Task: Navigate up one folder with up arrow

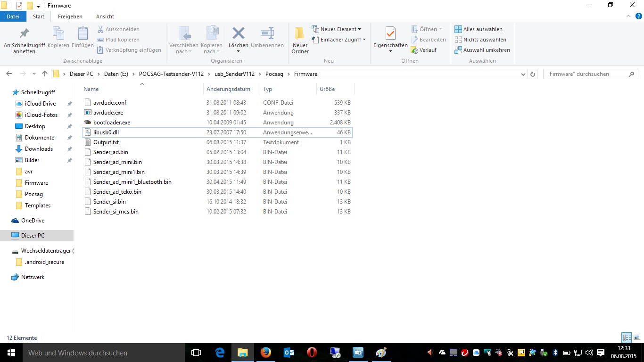Action: point(45,74)
